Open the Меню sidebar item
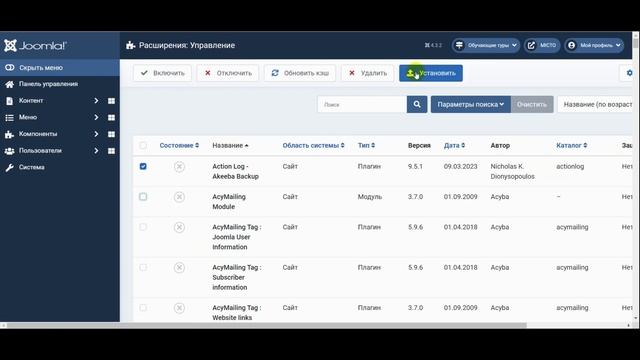This screenshot has width=640, height=360. pos(28,117)
